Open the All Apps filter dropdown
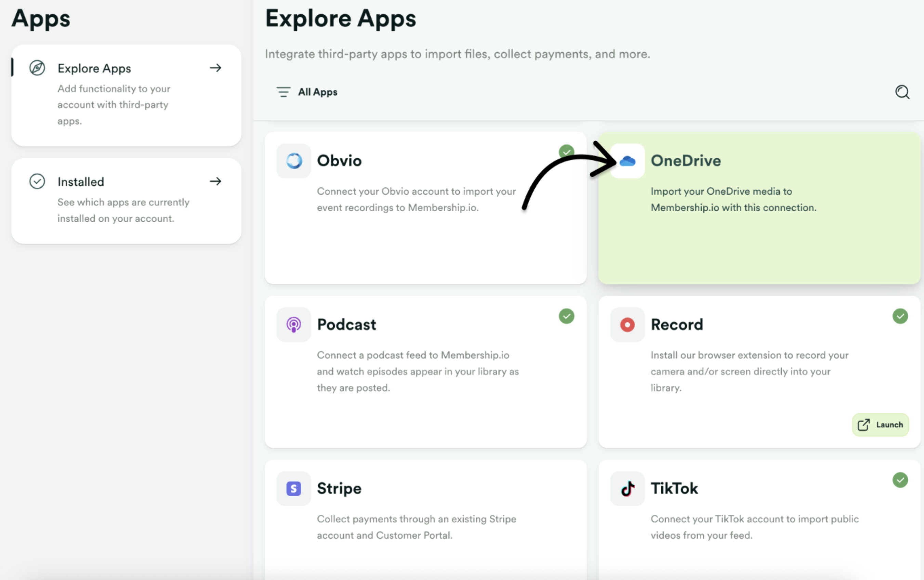Image resolution: width=924 pixels, height=580 pixels. point(307,92)
